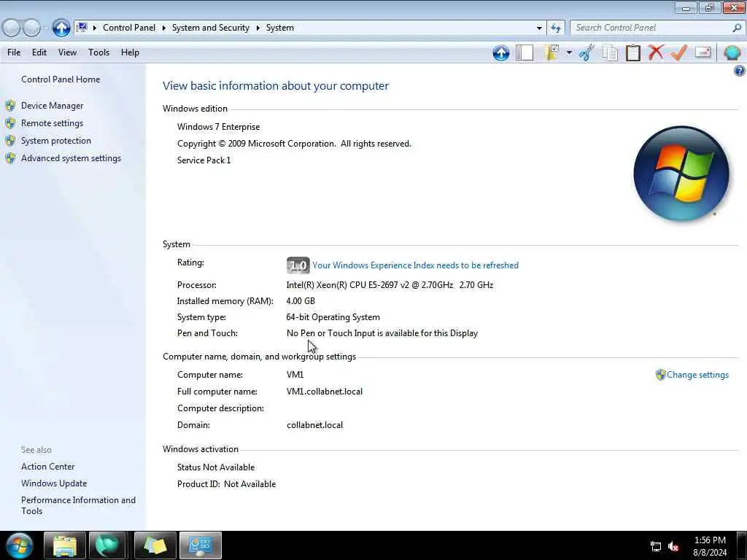Click the Copy pages icon
The image size is (747, 560).
click(610, 52)
